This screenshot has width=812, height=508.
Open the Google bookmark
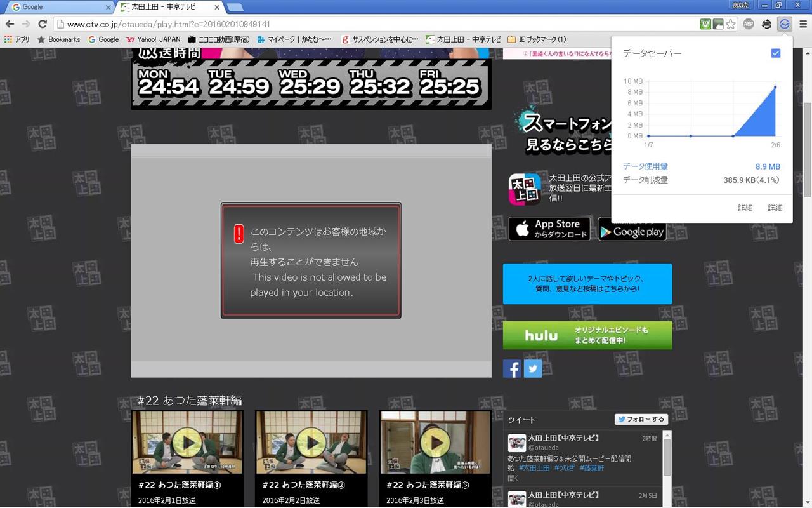103,39
